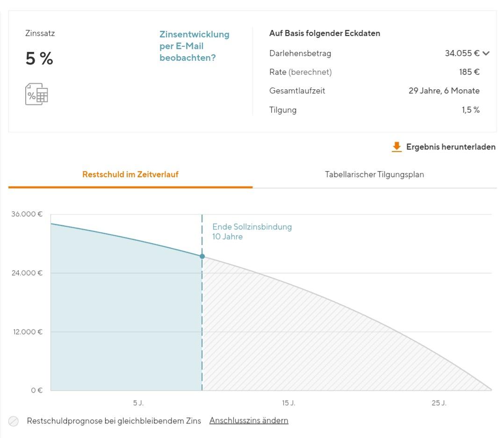The width and height of the screenshot is (504, 438).
Task: Open the Tabellarischer Tilgungsplan tab
Action: coord(374,174)
